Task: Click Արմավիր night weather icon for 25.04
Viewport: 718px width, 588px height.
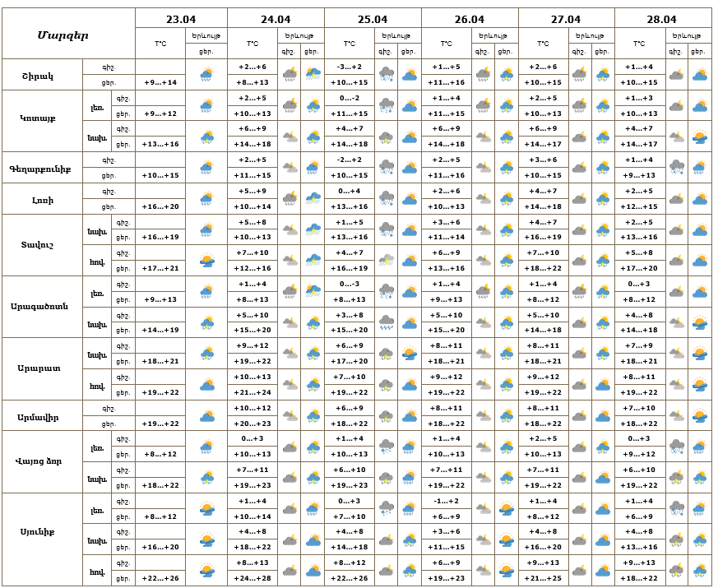Action: pos(387,416)
